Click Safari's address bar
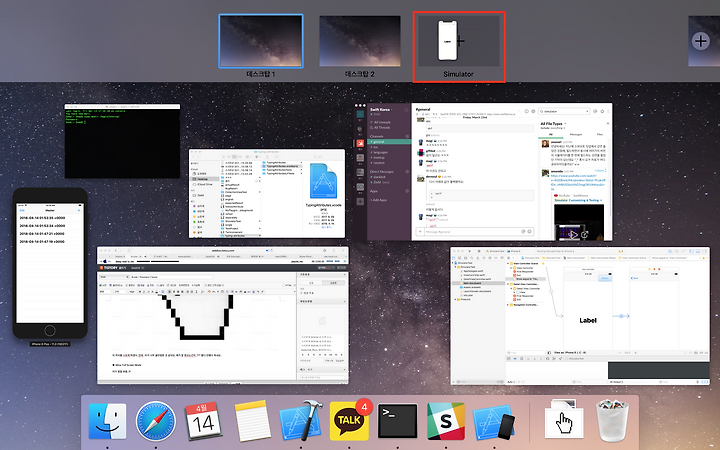This screenshot has width=720, height=450. click(x=223, y=251)
